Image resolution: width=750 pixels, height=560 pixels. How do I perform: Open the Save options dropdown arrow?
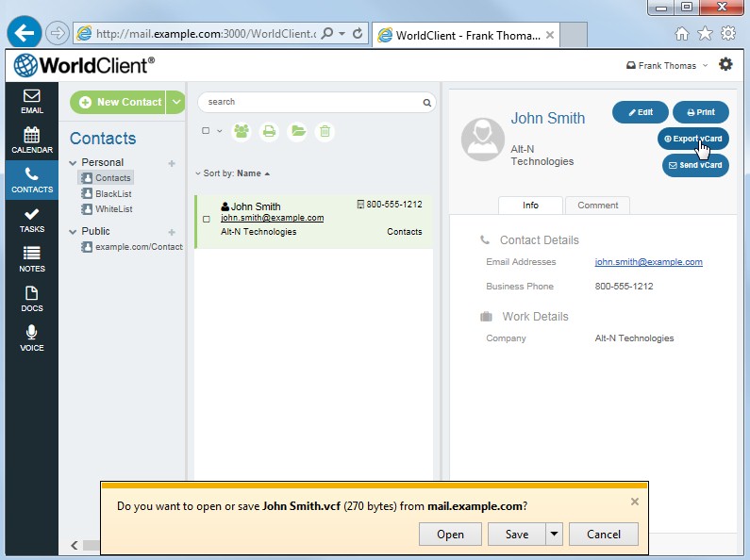(554, 534)
